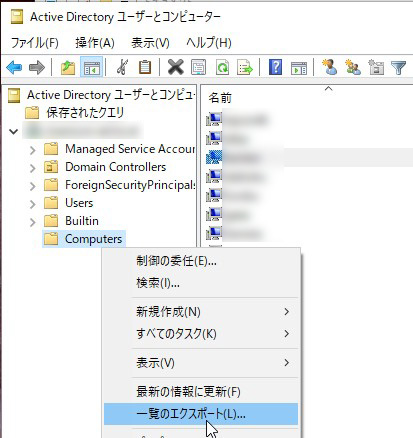The image size is (413, 438).
Task: Open 新規作成(N) submenu
Action: [x=201, y=312]
